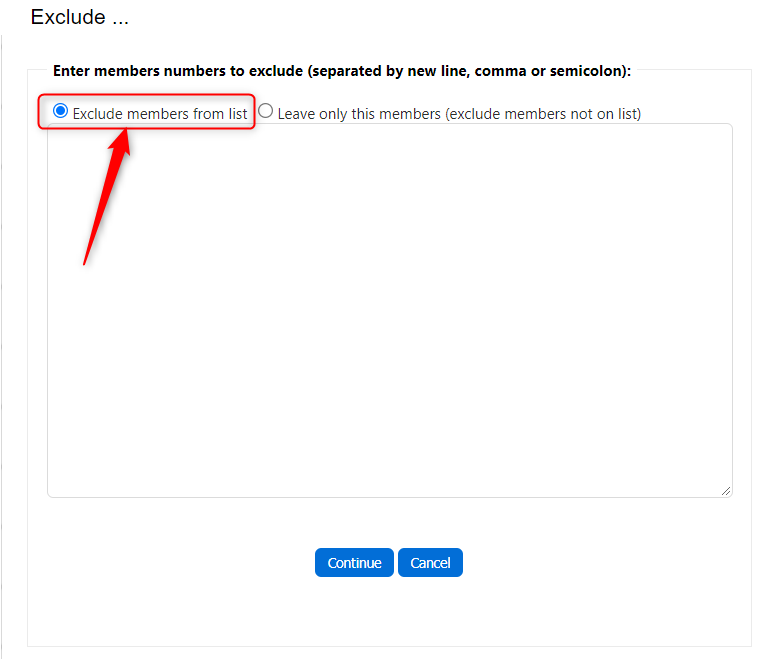This screenshot has height=659, width=776.
Task: Click the blank form area below the buttons
Action: click(x=389, y=612)
